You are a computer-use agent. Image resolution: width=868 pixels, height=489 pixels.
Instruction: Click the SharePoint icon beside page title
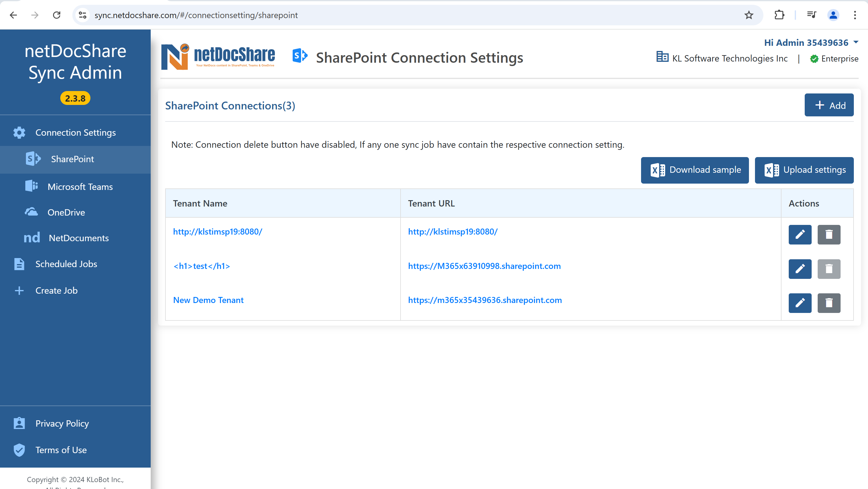[x=300, y=55]
